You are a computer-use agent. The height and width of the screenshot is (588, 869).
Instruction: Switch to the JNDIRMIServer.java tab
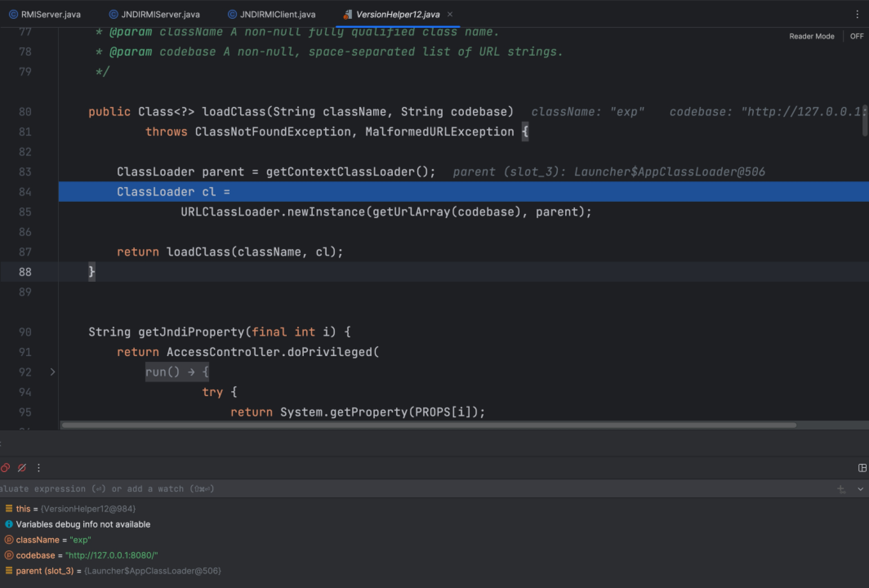point(154,15)
